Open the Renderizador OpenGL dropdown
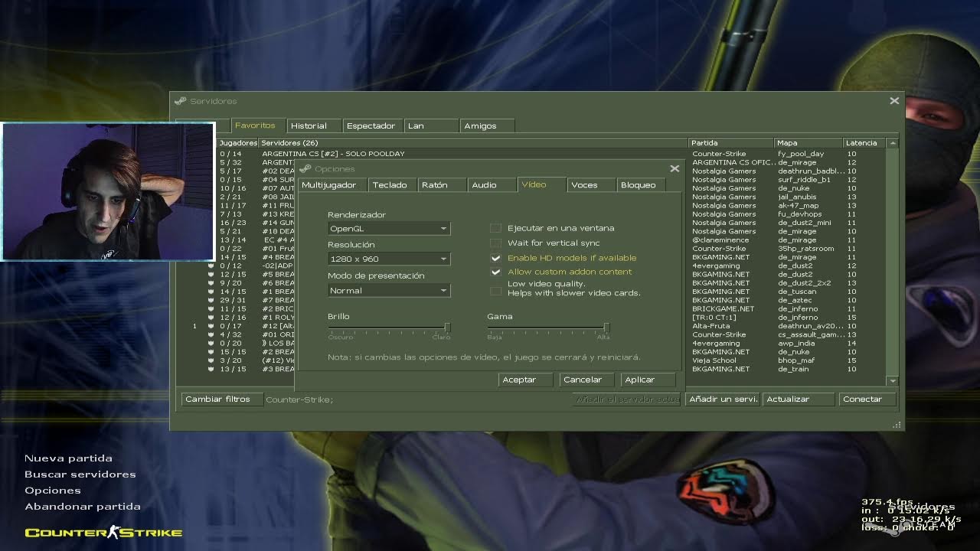This screenshot has height=551, width=980. tap(389, 228)
